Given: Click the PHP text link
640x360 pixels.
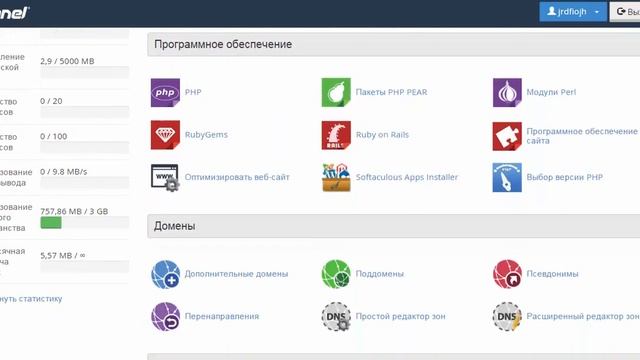Looking at the screenshot, I should pos(193,92).
